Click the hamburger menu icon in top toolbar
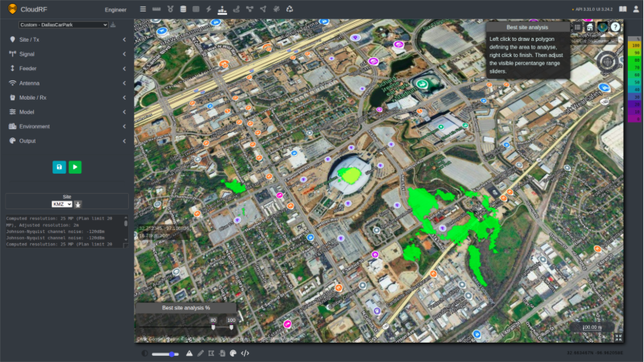 pyautogui.click(x=143, y=9)
